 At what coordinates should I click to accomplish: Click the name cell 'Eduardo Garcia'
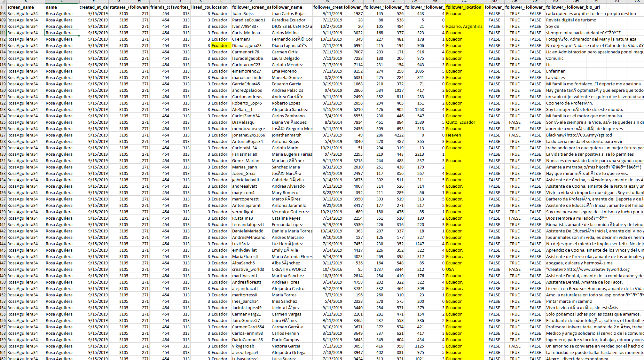pos(292,84)
